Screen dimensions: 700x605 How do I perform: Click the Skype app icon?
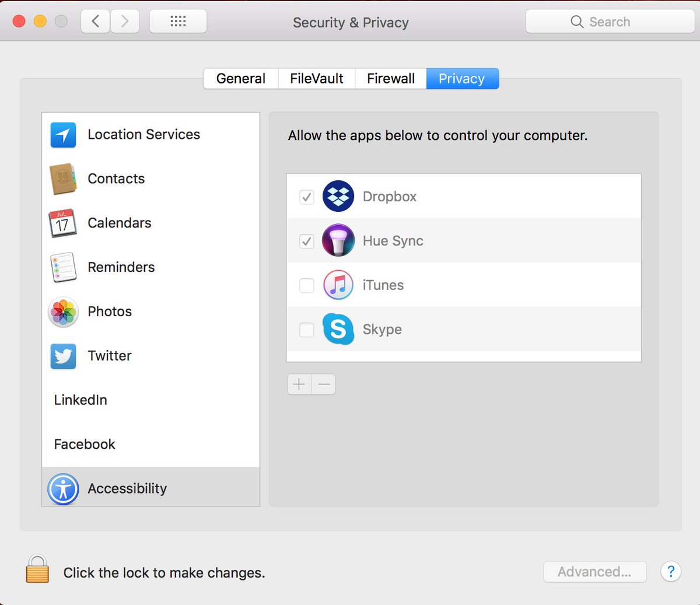pos(338,329)
